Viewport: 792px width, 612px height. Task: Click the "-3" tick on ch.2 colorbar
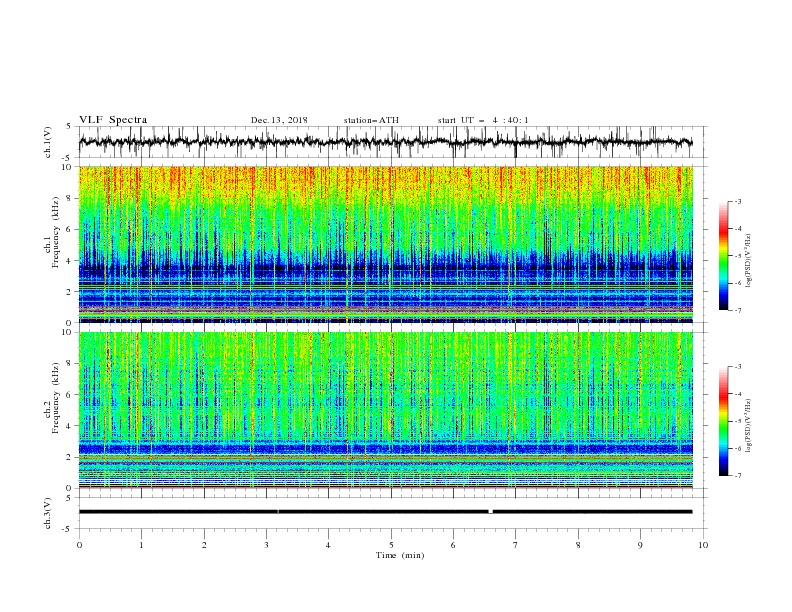click(x=738, y=367)
